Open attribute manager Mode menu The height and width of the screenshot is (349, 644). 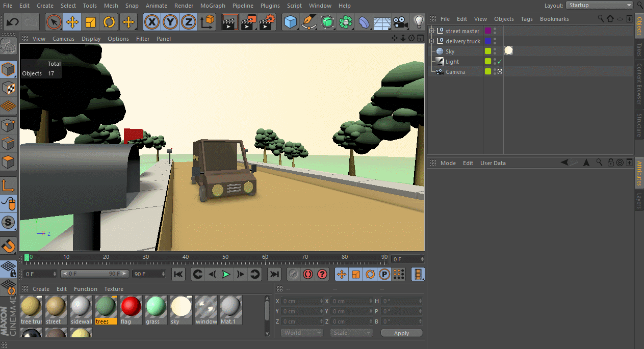(x=448, y=163)
